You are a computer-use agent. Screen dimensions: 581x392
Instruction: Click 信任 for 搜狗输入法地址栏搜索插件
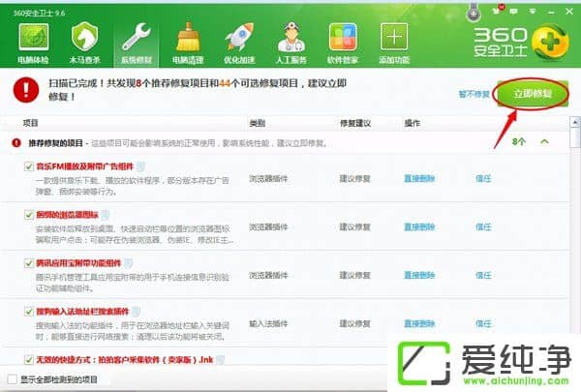click(x=483, y=323)
